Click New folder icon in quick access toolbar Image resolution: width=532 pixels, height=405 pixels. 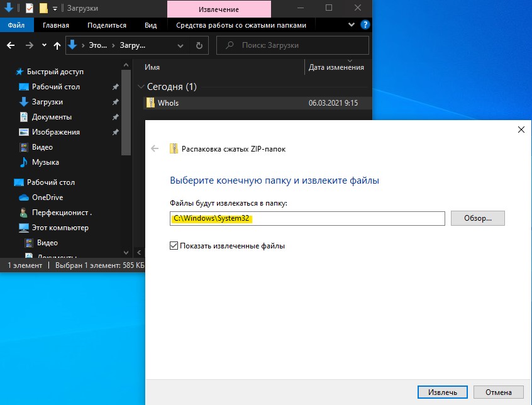pos(43,8)
